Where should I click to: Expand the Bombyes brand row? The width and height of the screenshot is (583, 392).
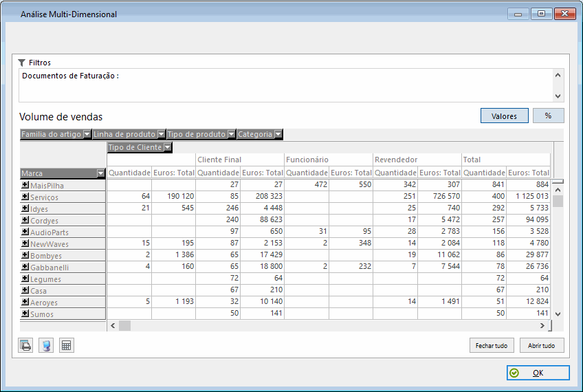point(25,255)
